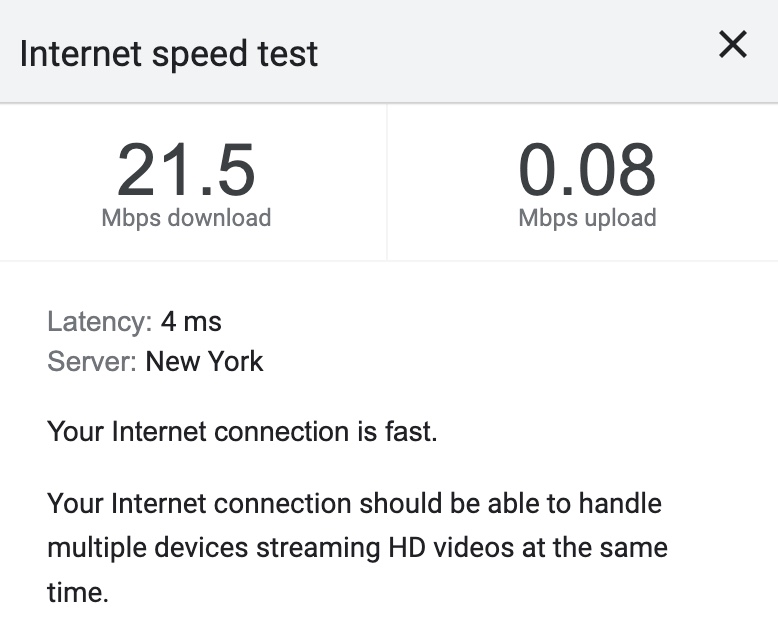
Task: Click the "Server:" label
Action: pyautogui.click(x=92, y=361)
